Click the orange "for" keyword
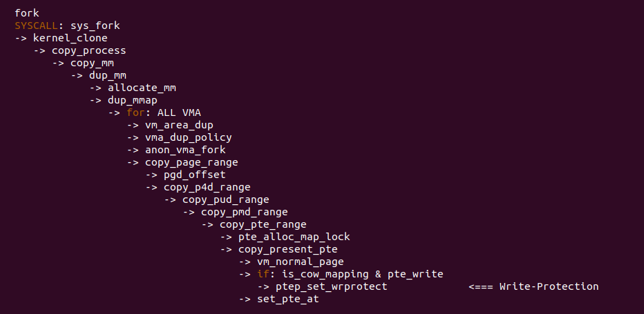Image resolution: width=644 pixels, height=314 pixels. click(x=136, y=112)
